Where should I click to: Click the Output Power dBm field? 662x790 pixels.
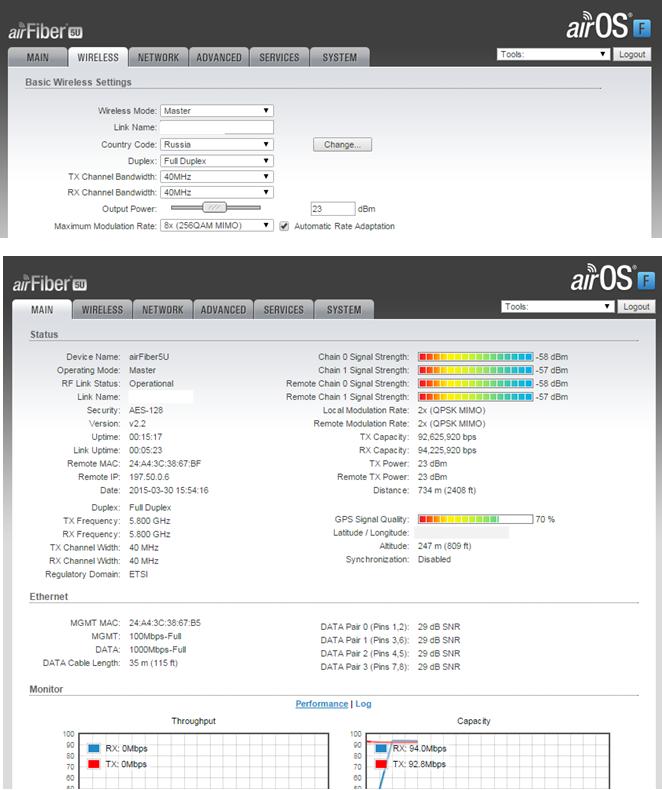(333, 209)
